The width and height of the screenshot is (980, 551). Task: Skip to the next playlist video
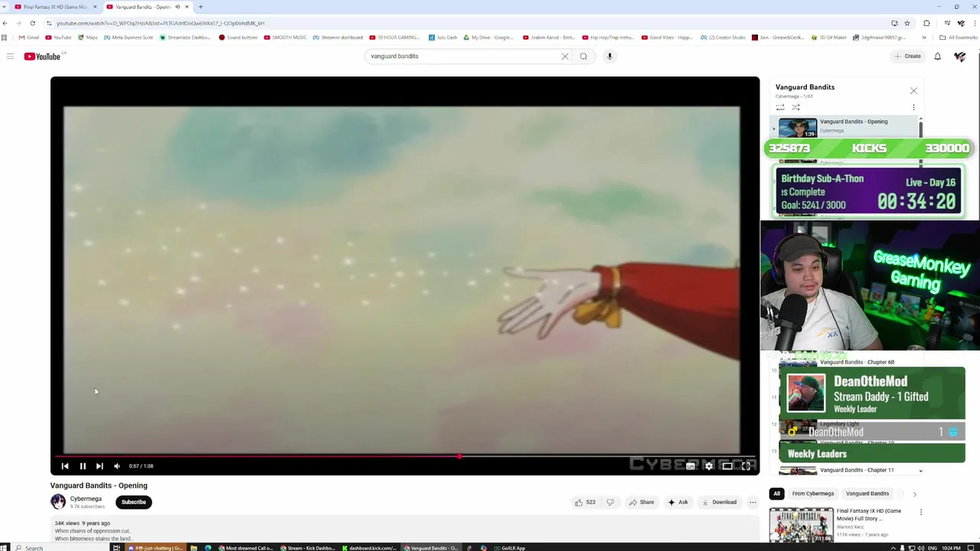click(x=100, y=466)
